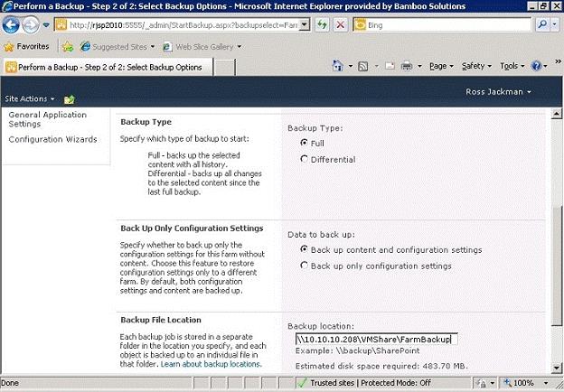Click the Print toolbar icon
Screen dimensions: 564x392
[407, 66]
